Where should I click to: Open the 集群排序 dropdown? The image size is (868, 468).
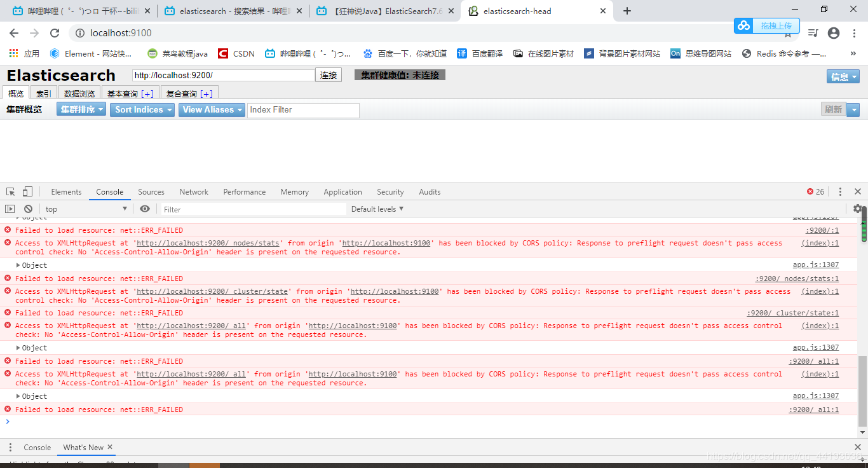pos(81,109)
